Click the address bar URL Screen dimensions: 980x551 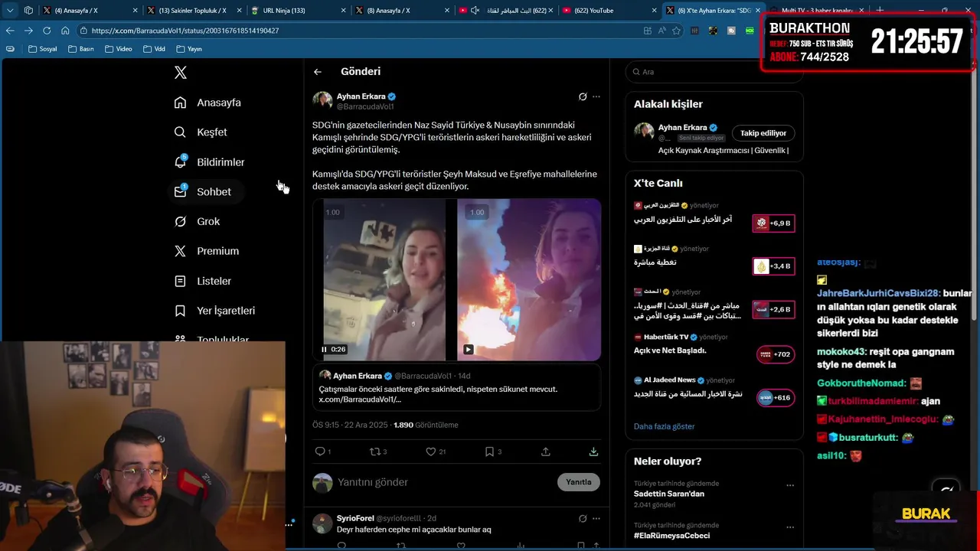(x=185, y=31)
